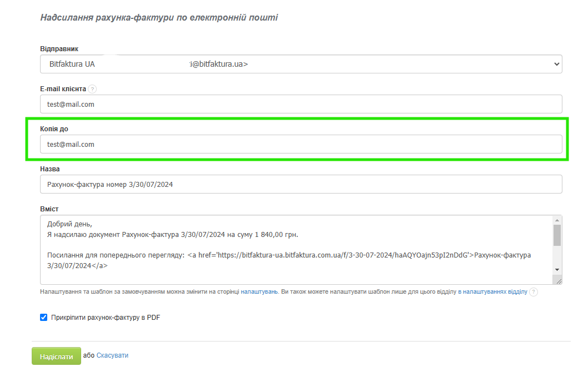This screenshot has width=588, height=371.
Task: Select the Назва subject input field
Action: pos(301,184)
